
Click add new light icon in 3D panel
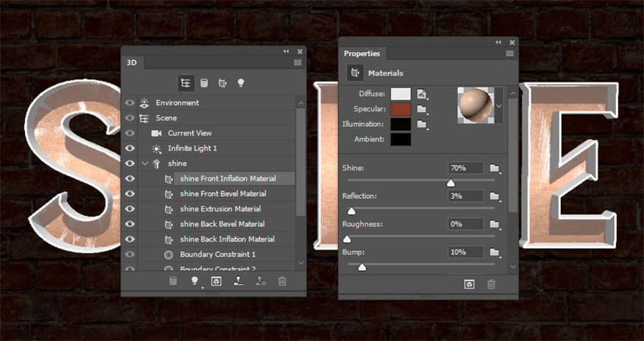[x=195, y=281]
